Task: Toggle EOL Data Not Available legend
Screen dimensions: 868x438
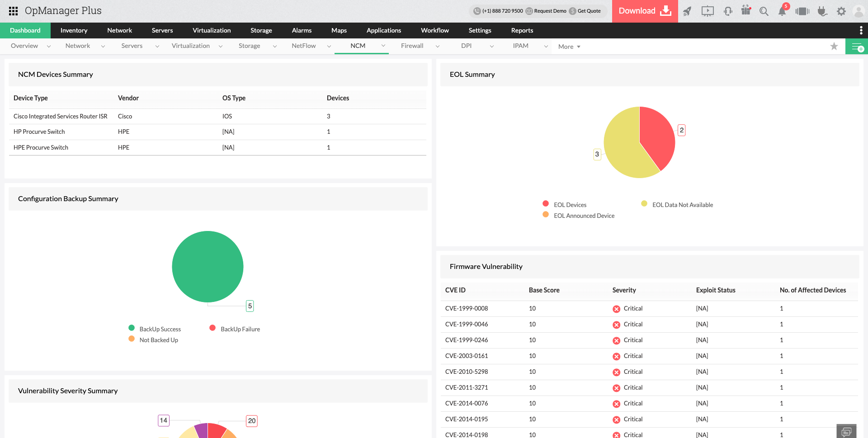Action: (677, 205)
